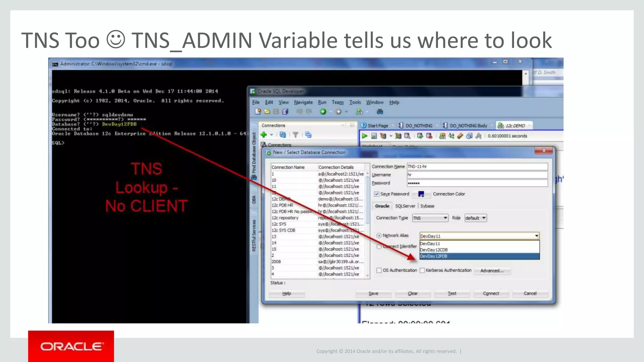Click the Clear eraser icon in worksheet toolbar

(x=460, y=136)
